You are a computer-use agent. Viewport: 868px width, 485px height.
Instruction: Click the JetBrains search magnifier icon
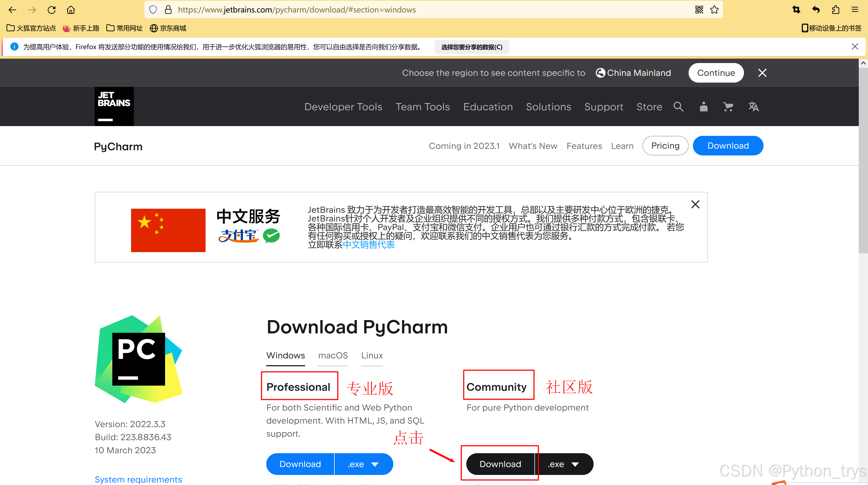pos(678,107)
